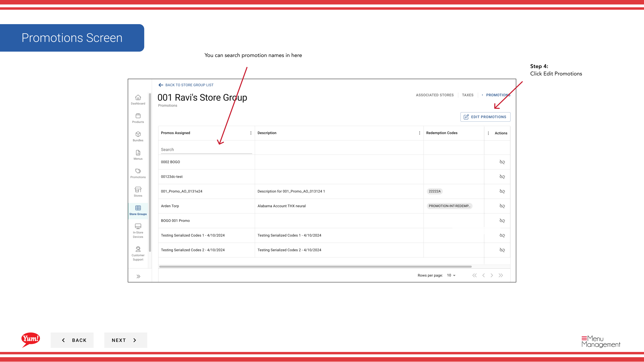Switch to the Associated Stores tab

[435, 95]
